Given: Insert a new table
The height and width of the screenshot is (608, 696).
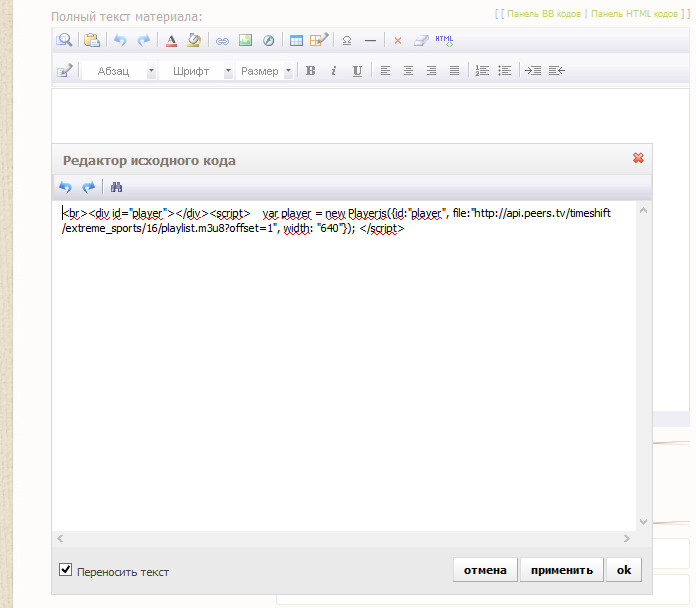Looking at the screenshot, I should pos(296,41).
